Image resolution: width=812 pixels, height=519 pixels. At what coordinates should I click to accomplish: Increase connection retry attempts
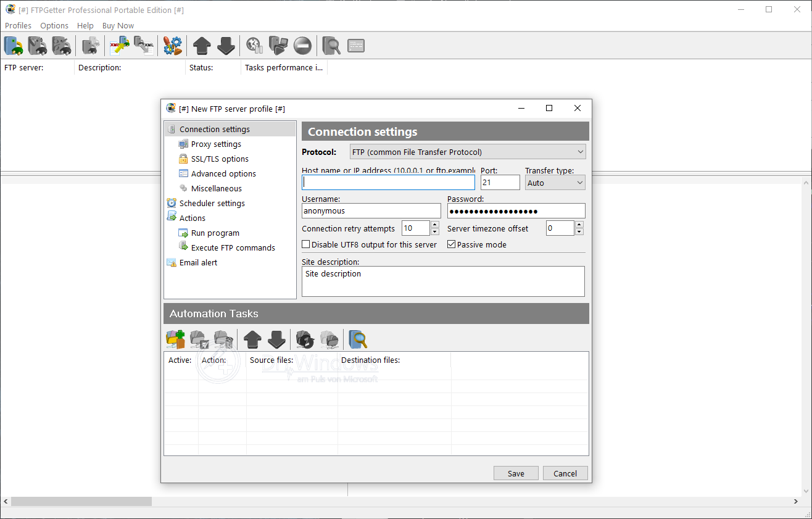click(436, 225)
